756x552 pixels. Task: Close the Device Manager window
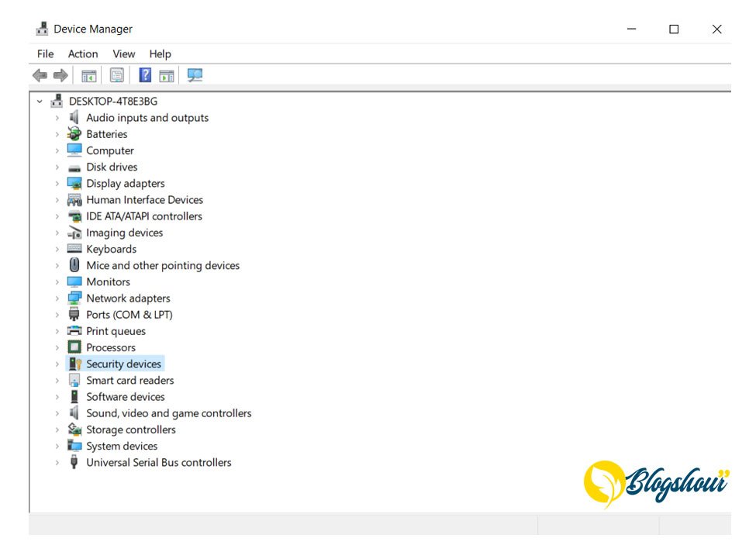[717, 29]
